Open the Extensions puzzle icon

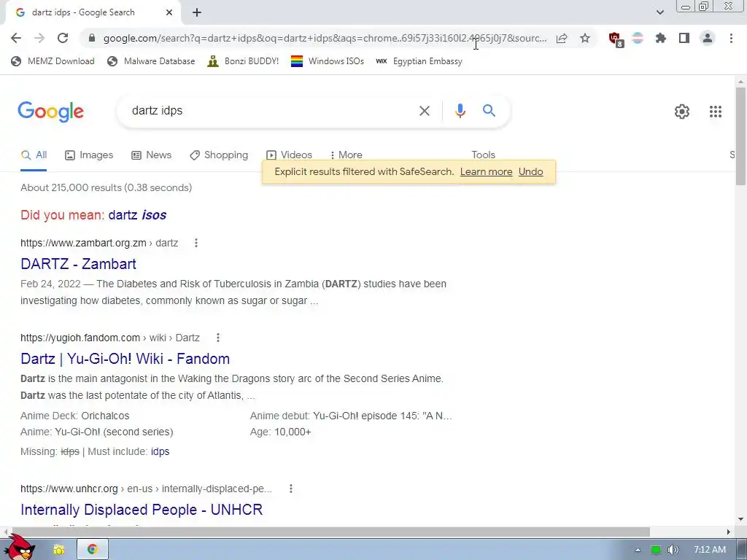(661, 38)
